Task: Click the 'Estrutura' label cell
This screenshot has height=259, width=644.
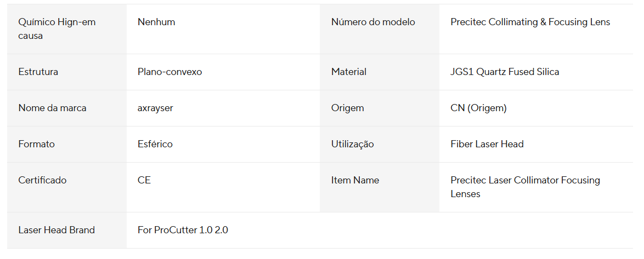Action: coord(67,72)
